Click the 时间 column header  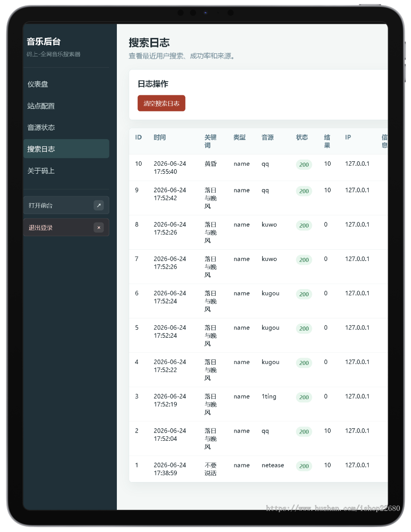click(160, 137)
